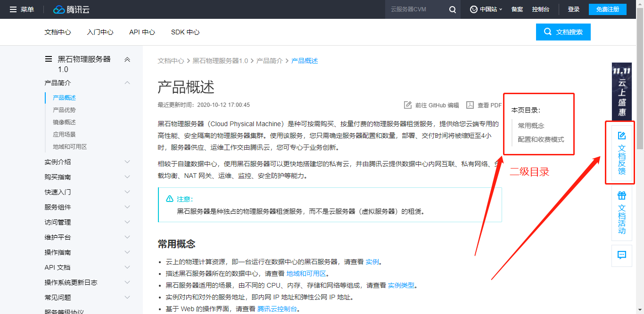Switch to the 文档中心 tab
Image resolution: width=644 pixels, height=314 pixels.
click(58, 32)
